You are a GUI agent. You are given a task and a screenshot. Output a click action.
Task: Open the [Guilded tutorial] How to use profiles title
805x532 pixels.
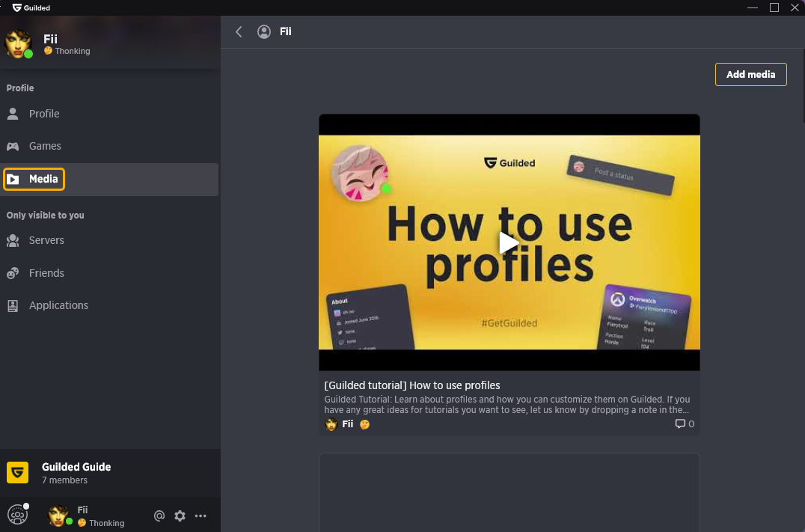[411, 385]
